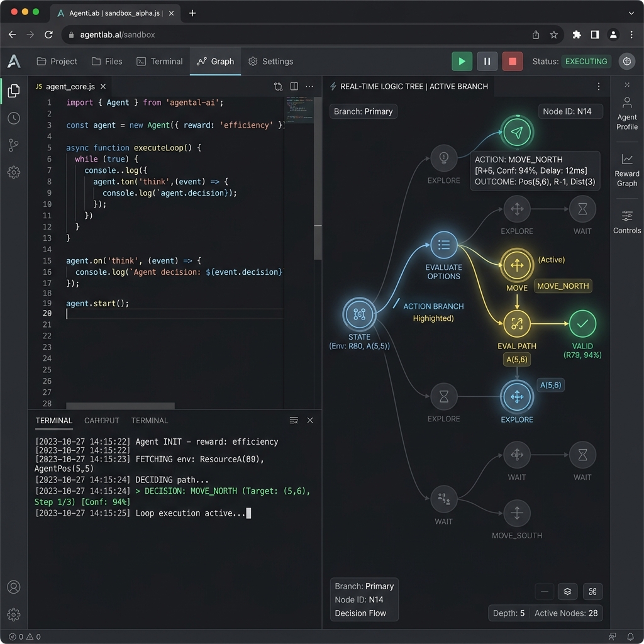This screenshot has height=644, width=644.
Task: Open the Project menu
Action: pyautogui.click(x=57, y=61)
